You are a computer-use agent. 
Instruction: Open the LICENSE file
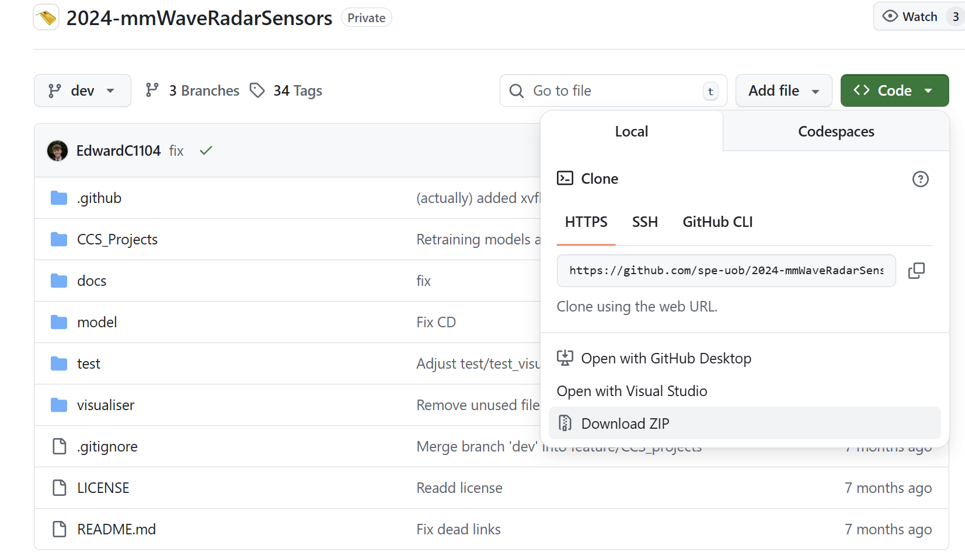pyautogui.click(x=103, y=488)
